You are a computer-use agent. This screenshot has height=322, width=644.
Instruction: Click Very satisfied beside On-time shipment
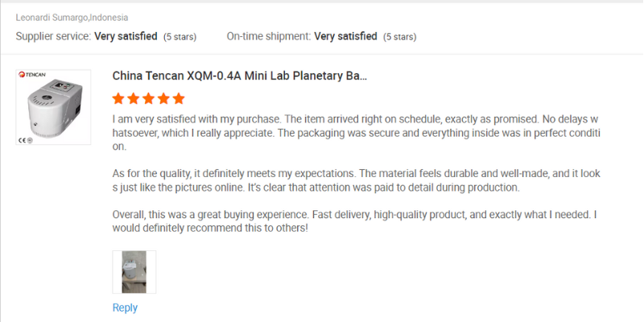pyautogui.click(x=345, y=36)
